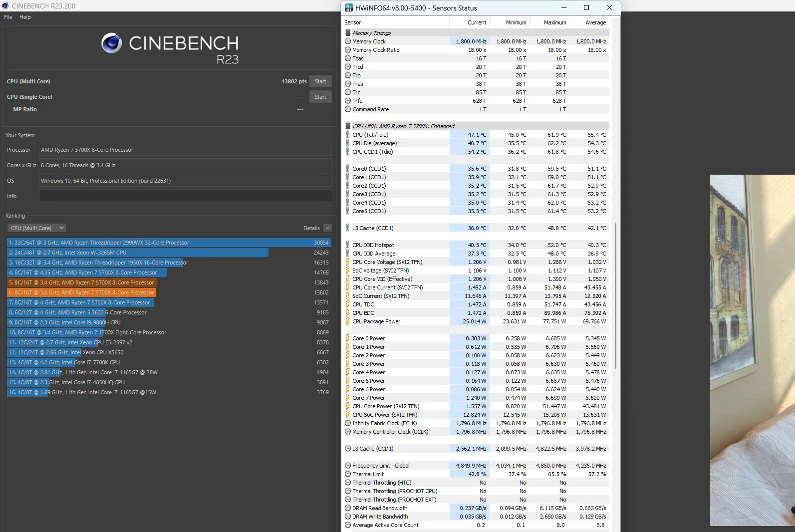The image size is (795, 532).
Task: Select the i7-1165G7 @ 28W ranking row
Action: point(169,372)
